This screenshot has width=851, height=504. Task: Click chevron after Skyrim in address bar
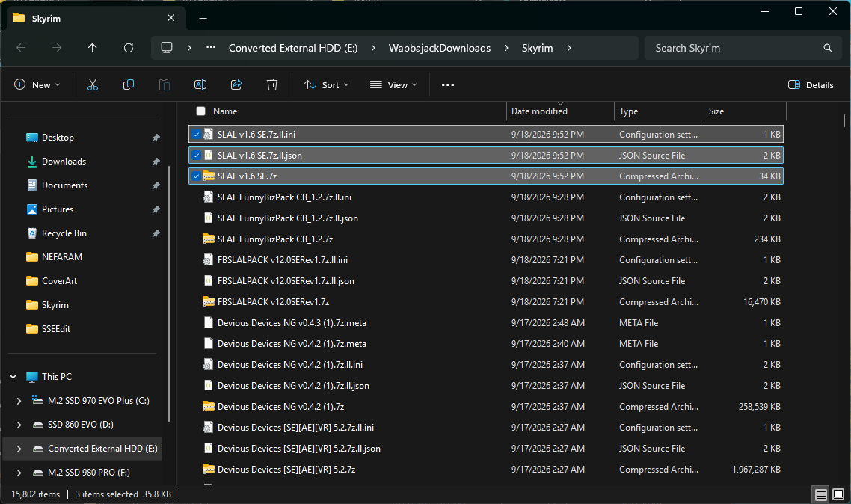click(x=569, y=49)
